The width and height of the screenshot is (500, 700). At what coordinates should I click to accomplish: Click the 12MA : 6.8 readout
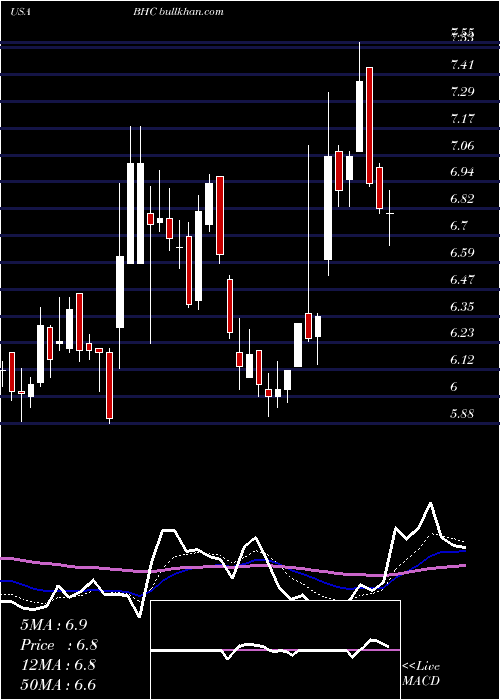pyautogui.click(x=58, y=665)
